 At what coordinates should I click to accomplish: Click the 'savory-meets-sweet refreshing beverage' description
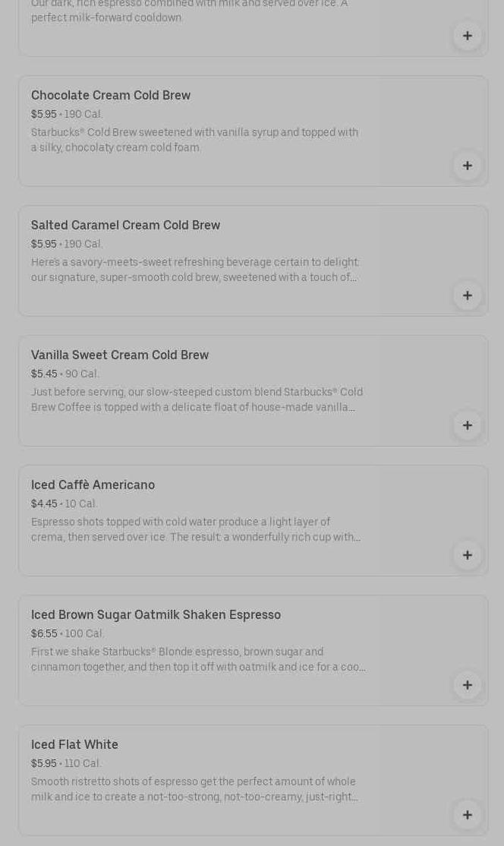coord(194,270)
